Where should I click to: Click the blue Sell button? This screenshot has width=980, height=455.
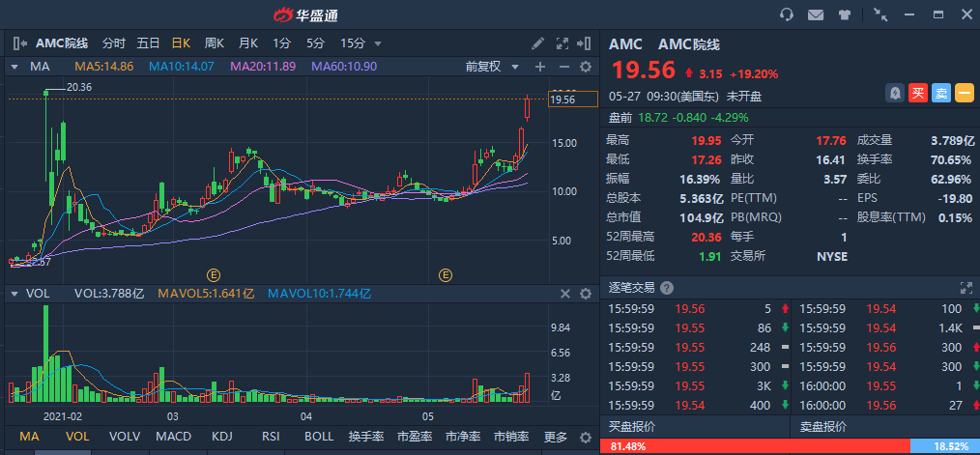pos(941,93)
